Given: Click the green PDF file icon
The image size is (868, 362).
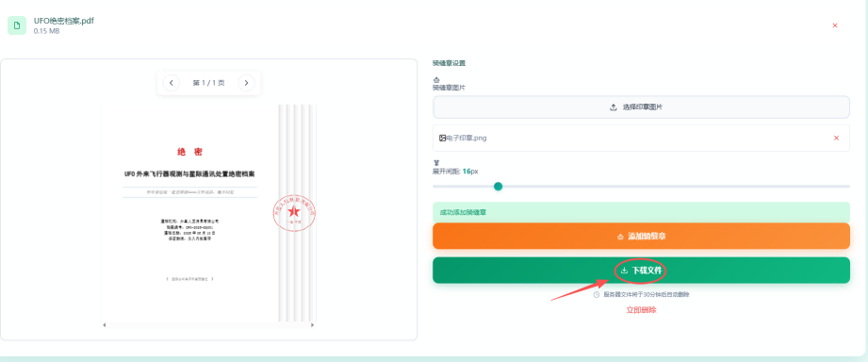Looking at the screenshot, I should (x=17, y=25).
